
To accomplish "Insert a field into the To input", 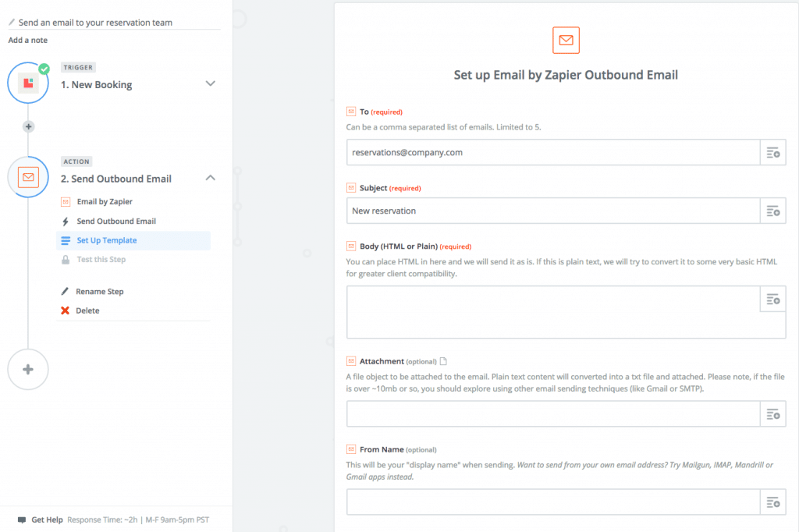I will pyautogui.click(x=772, y=152).
